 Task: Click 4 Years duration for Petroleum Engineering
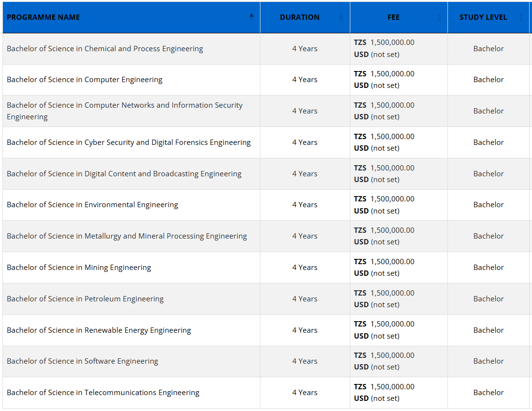305,299
